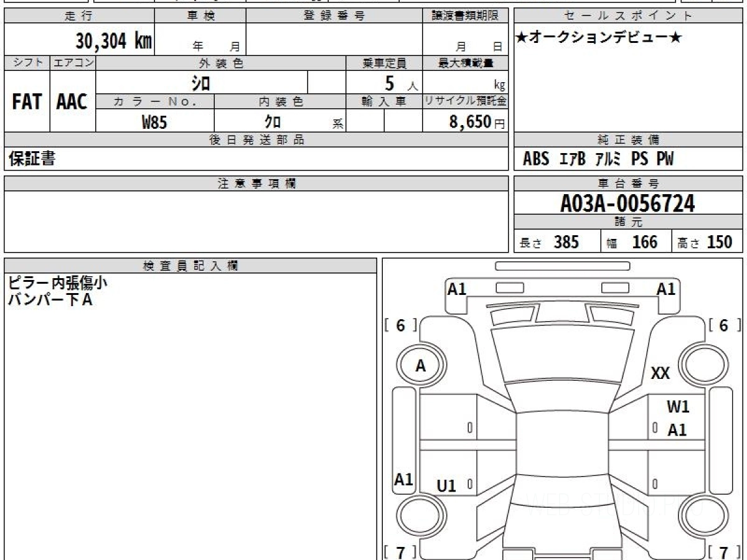Click the U1 mark on the diagram
The height and width of the screenshot is (560, 747).
pyautogui.click(x=446, y=487)
